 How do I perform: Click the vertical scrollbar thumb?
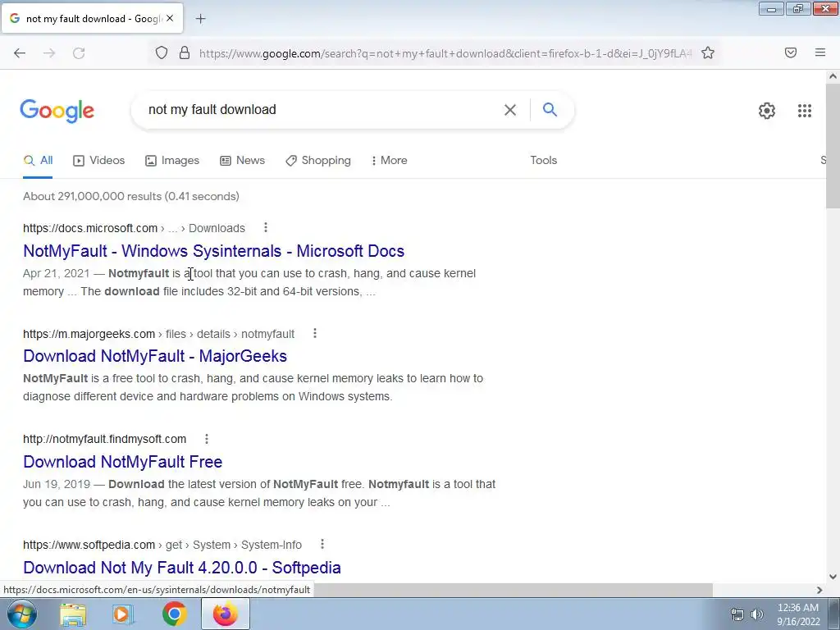[x=833, y=146]
